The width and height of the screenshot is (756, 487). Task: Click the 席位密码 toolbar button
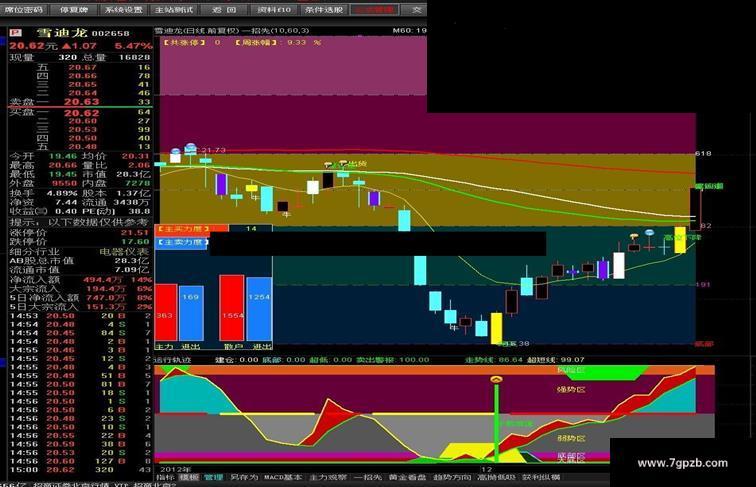pyautogui.click(x=23, y=10)
